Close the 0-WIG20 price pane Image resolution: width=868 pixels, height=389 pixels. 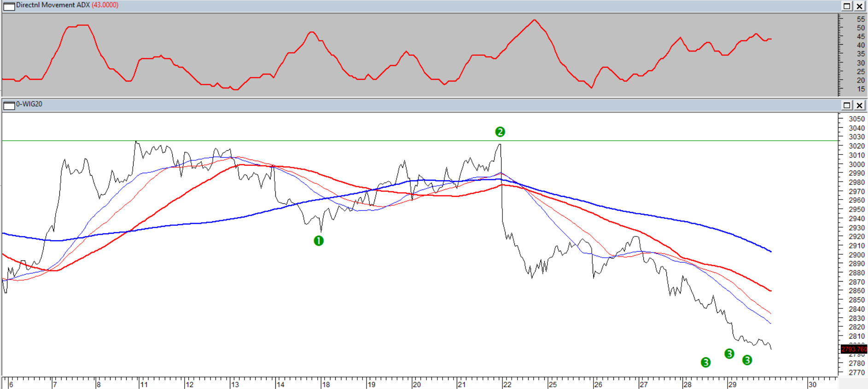coord(859,105)
